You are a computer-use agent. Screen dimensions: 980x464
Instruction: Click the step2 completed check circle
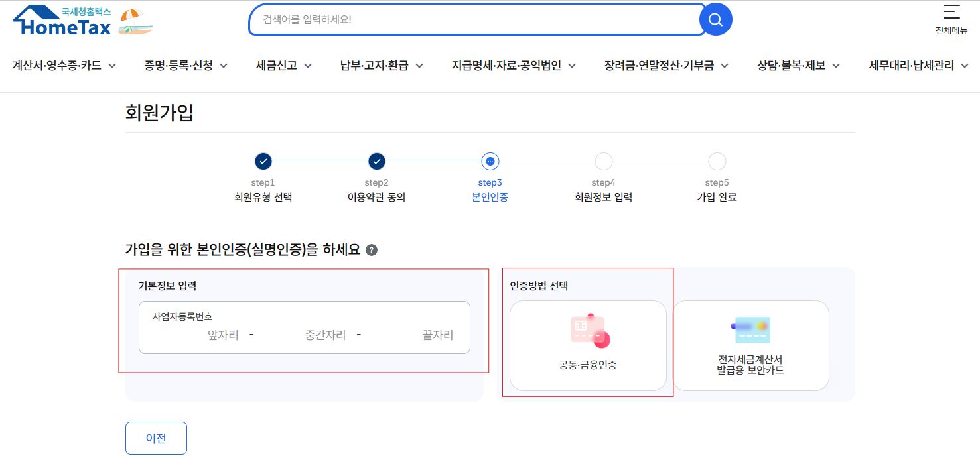[x=377, y=161]
